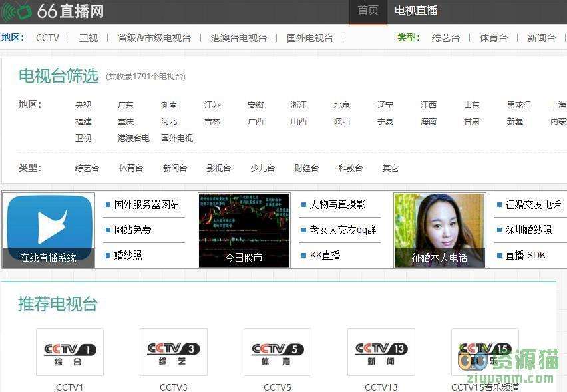This screenshot has width=567, height=392.
Task: Filter by 体育台 type in filter panel
Action: click(x=131, y=168)
